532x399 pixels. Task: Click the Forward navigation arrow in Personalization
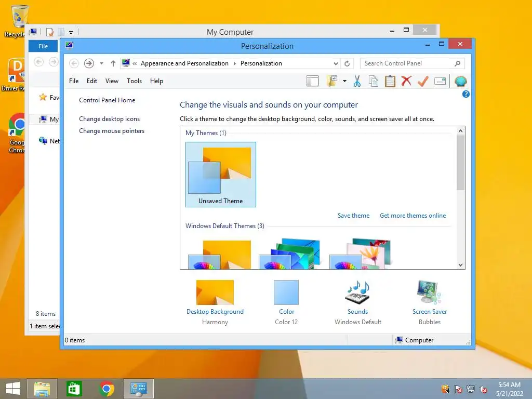[89, 63]
